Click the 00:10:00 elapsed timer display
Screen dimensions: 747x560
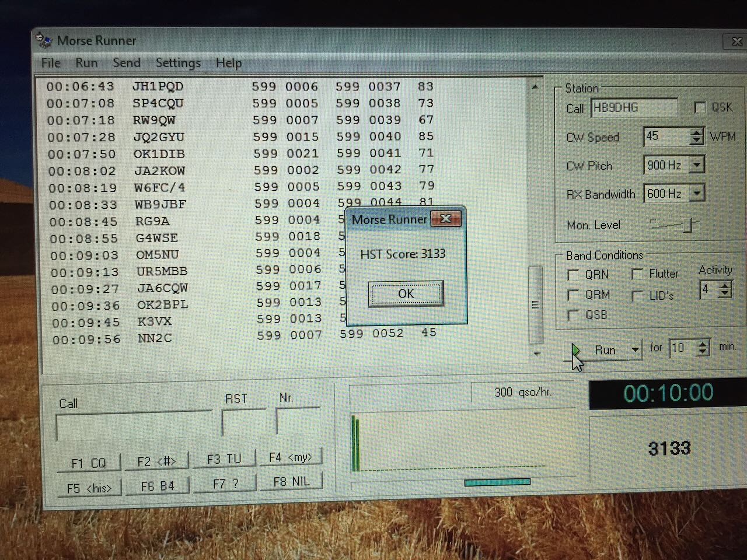click(x=668, y=393)
